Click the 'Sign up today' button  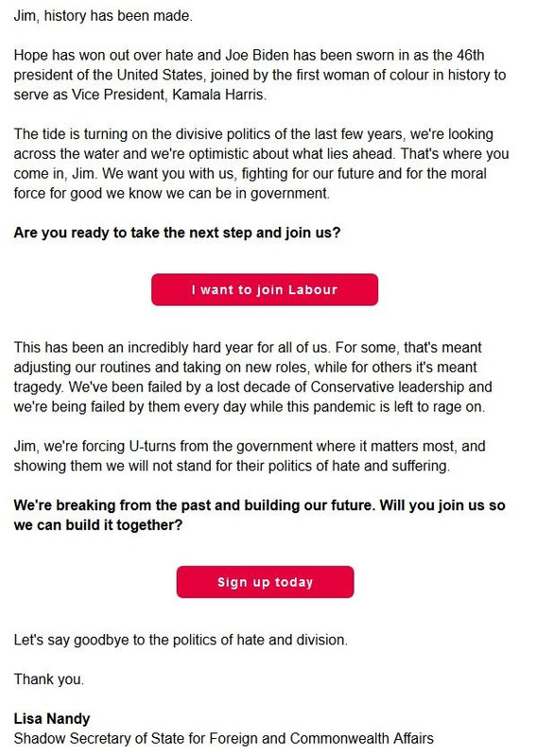265,582
